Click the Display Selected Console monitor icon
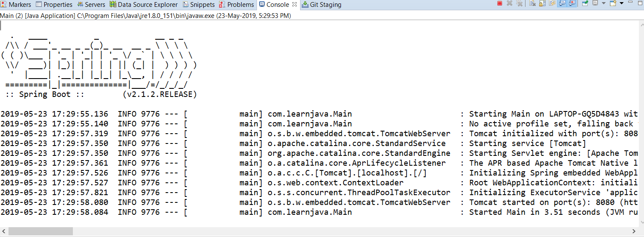The image size is (644, 237). 595,3
